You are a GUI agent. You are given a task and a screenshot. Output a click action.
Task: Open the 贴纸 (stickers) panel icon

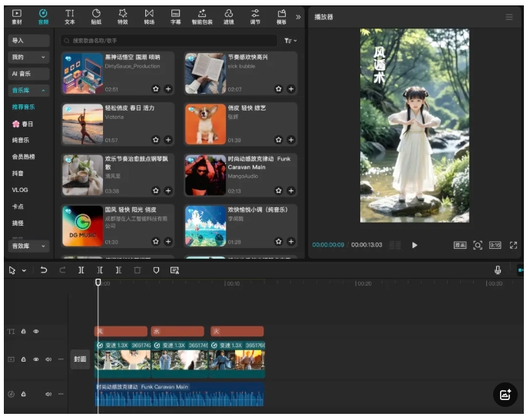(96, 16)
